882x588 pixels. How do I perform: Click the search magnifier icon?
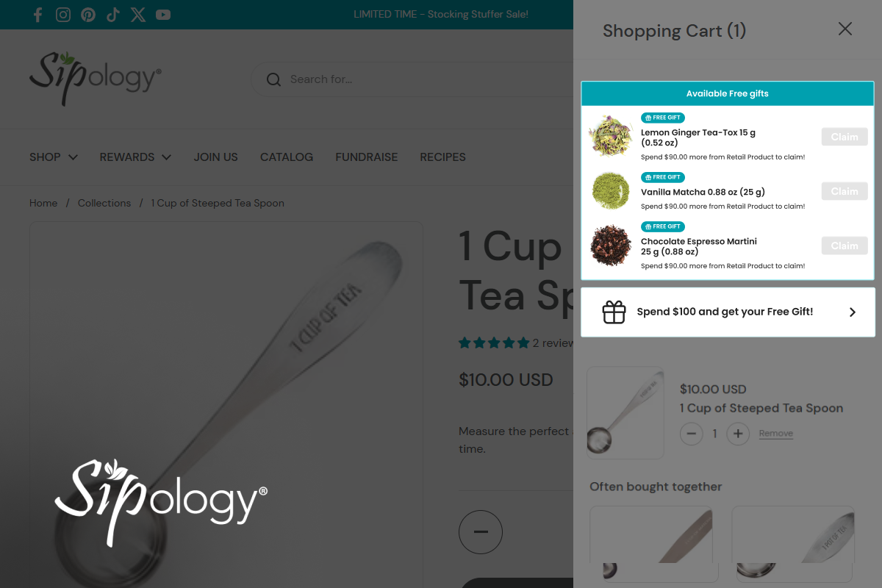[273, 79]
